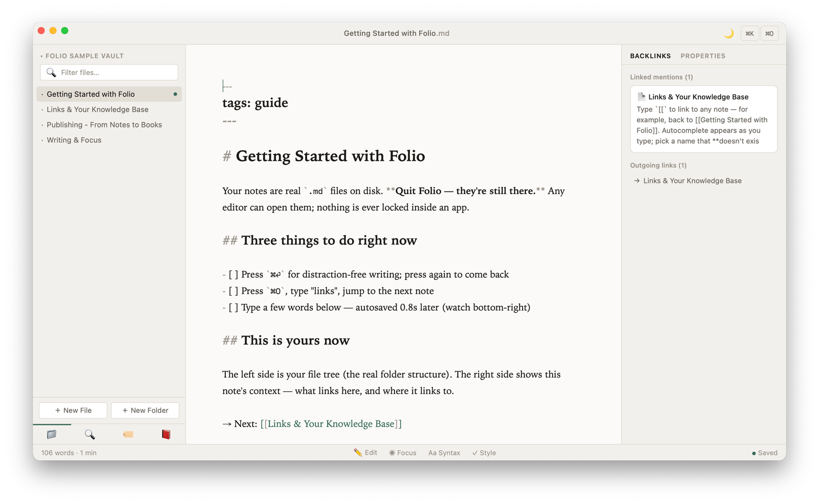The width and height of the screenshot is (819, 504).
Task: Toggle the Style option
Action: (484, 453)
